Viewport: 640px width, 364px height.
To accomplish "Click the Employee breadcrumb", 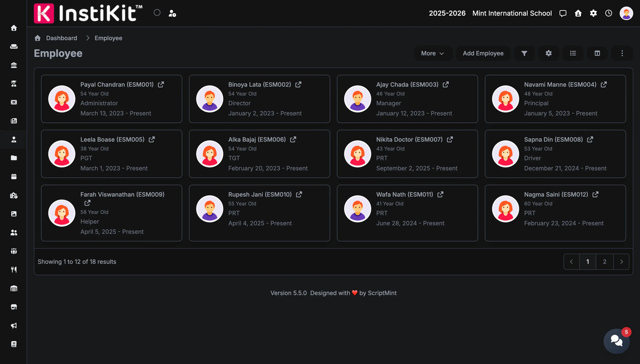I will (x=108, y=38).
